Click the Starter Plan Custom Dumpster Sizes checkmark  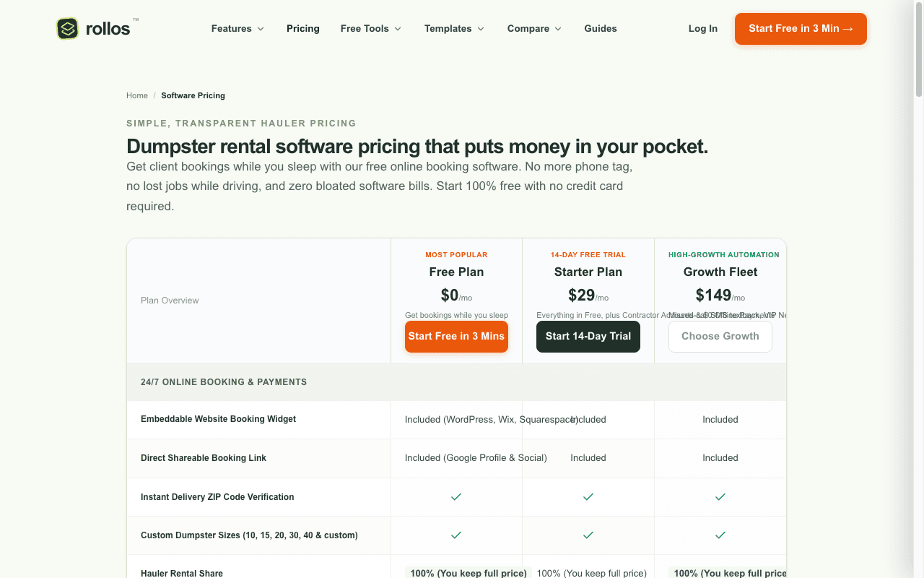coord(588,535)
